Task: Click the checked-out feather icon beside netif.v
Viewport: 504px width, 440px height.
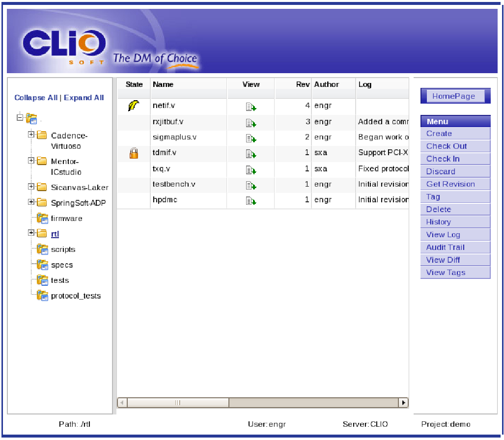Action: coord(134,106)
